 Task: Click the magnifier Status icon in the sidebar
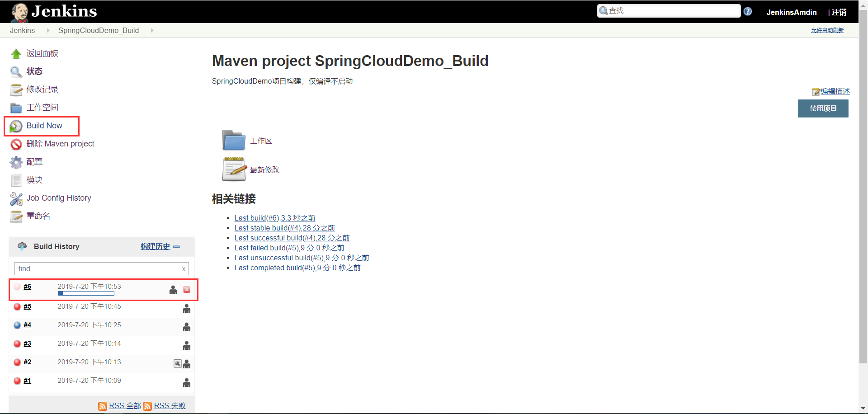pyautogui.click(x=16, y=72)
